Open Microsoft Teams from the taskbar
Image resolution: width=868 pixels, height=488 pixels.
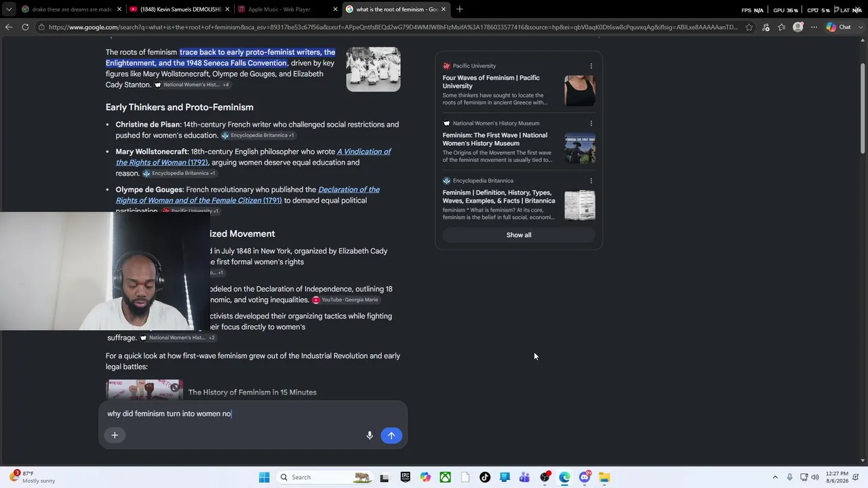point(524,477)
